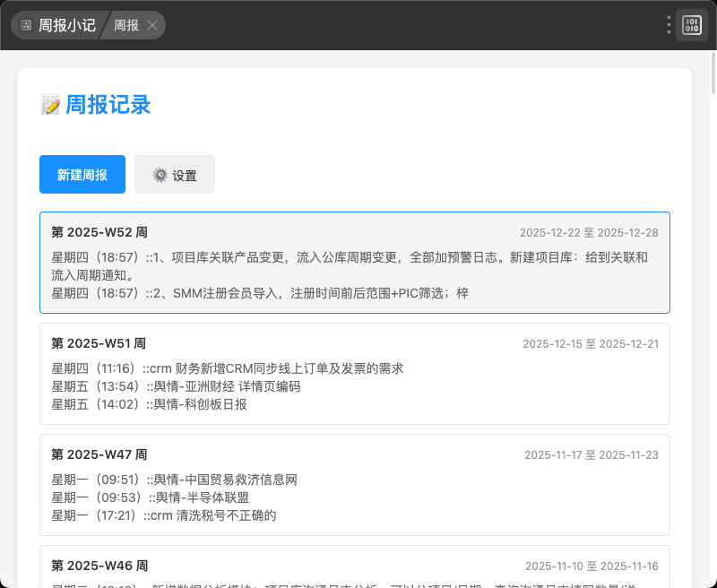Select the 第 2025-W47 周 entry title

[99, 454]
